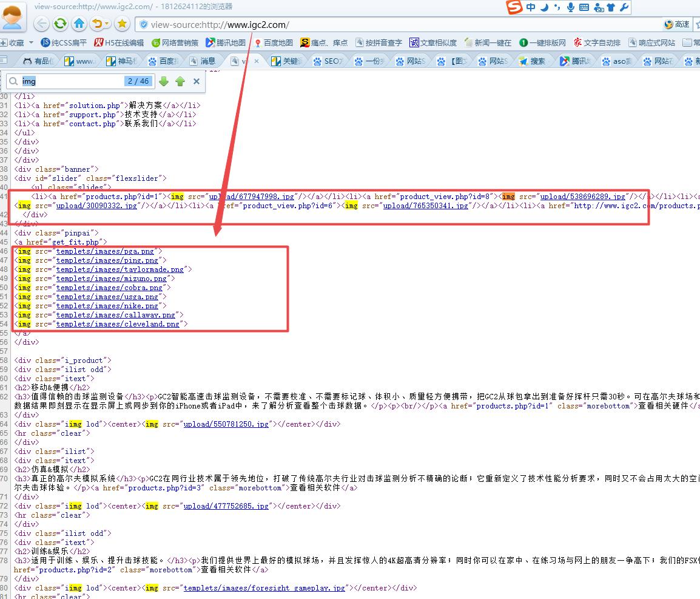Viewport: 700px width, 599px height.
Task: Go to the browser home page
Action: click(x=79, y=24)
